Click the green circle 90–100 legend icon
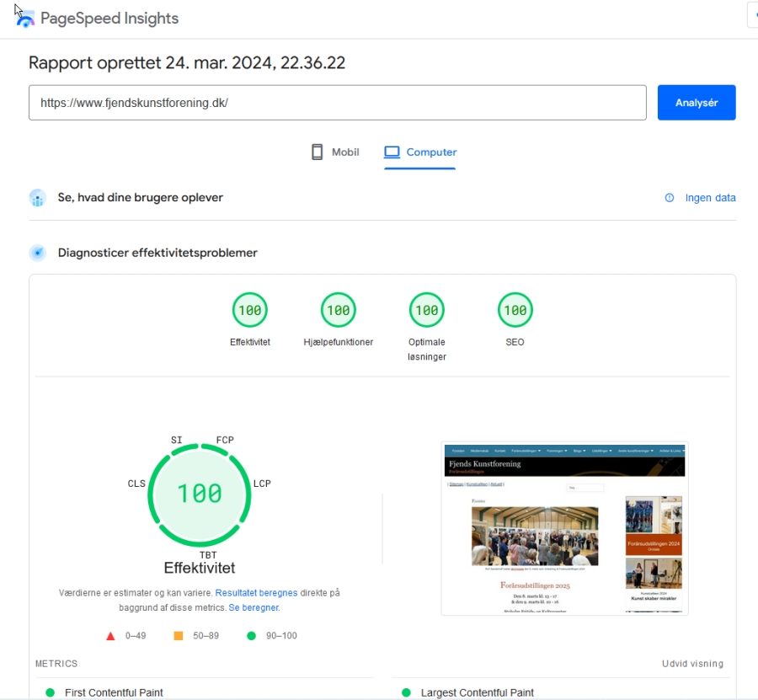 [251, 636]
